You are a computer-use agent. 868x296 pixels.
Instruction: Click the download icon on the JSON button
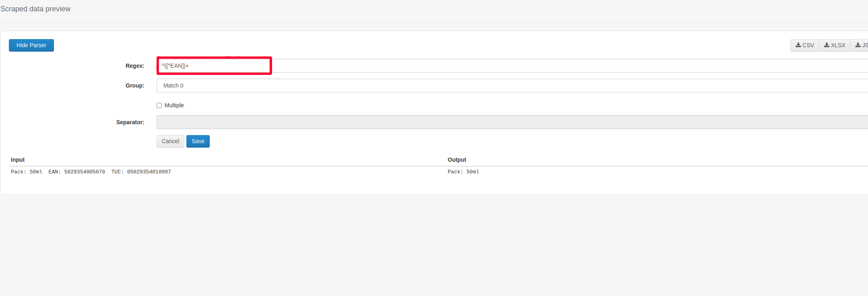(858, 45)
